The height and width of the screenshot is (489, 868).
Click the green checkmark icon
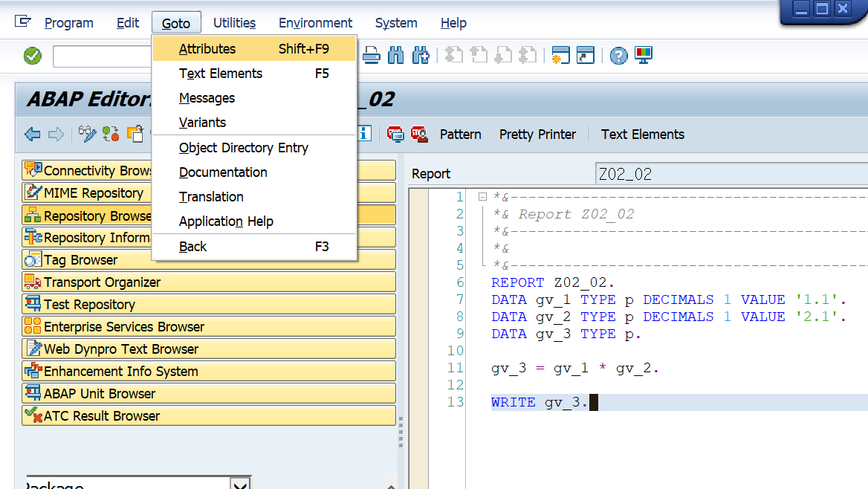[33, 56]
